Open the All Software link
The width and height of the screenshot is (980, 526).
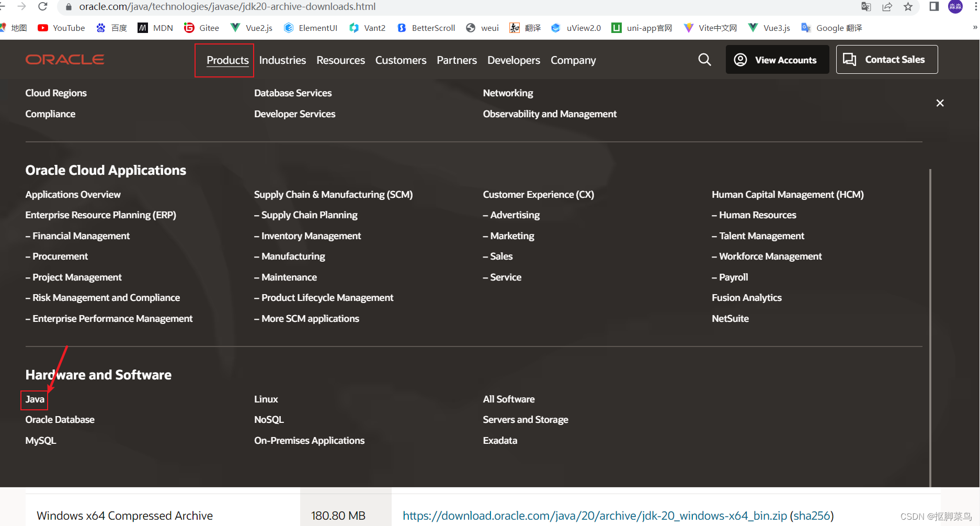pos(508,399)
